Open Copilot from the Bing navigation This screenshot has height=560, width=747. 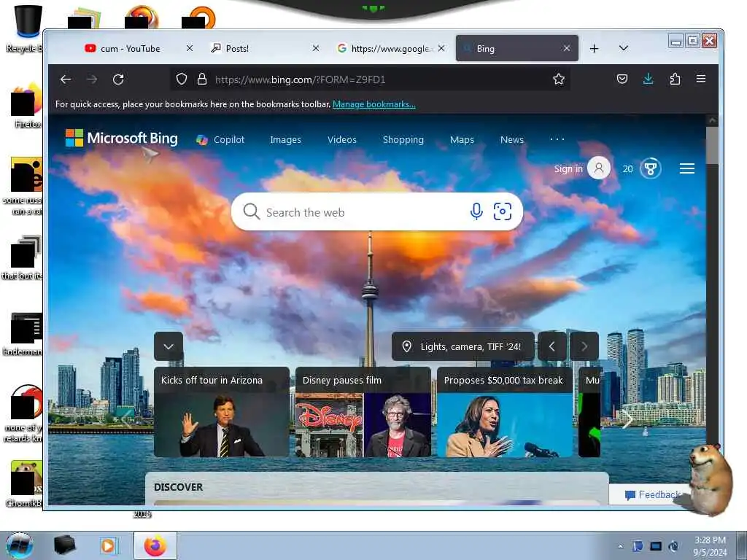click(x=220, y=140)
